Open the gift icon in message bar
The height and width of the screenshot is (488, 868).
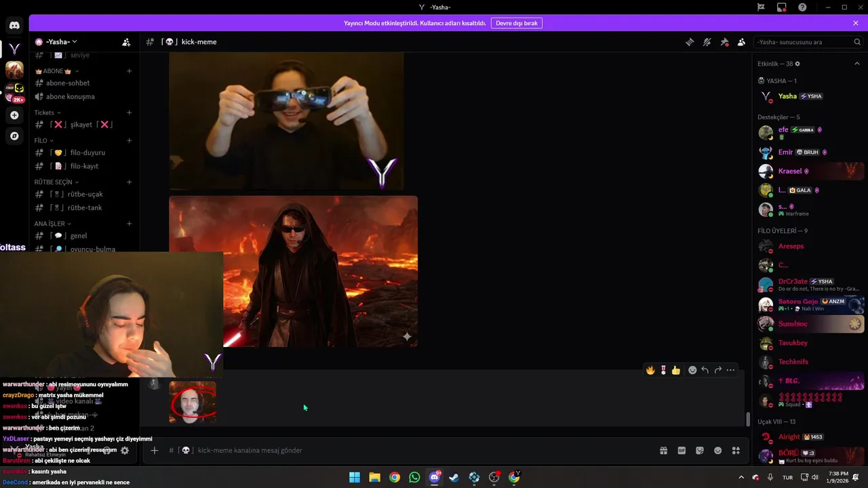(663, 451)
